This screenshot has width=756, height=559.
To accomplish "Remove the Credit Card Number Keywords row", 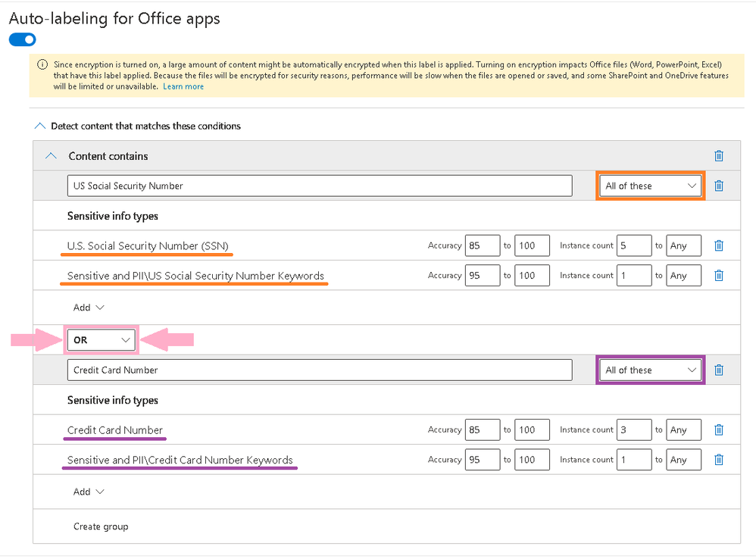I will click(x=718, y=460).
